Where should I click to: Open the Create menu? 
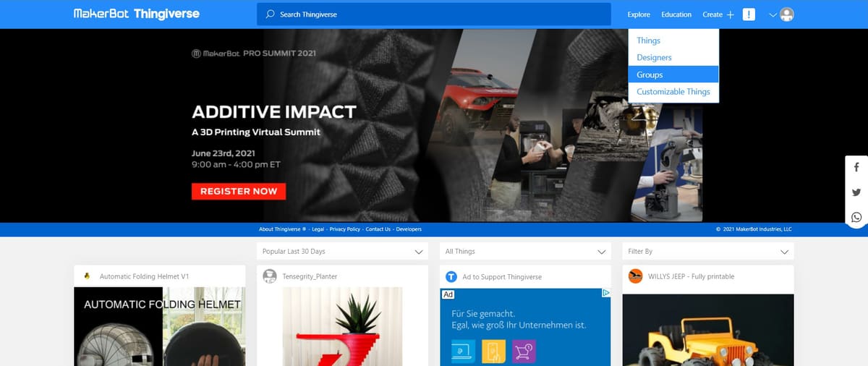712,14
